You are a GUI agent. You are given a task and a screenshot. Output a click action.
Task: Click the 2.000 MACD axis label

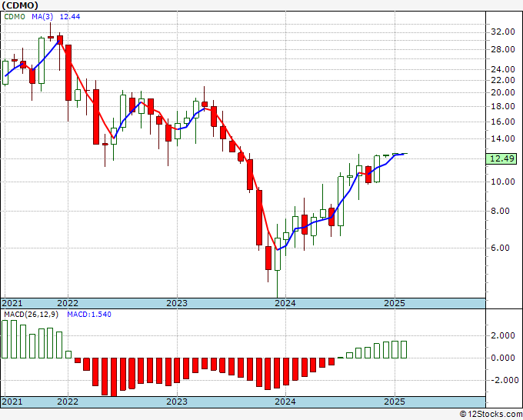point(503,336)
